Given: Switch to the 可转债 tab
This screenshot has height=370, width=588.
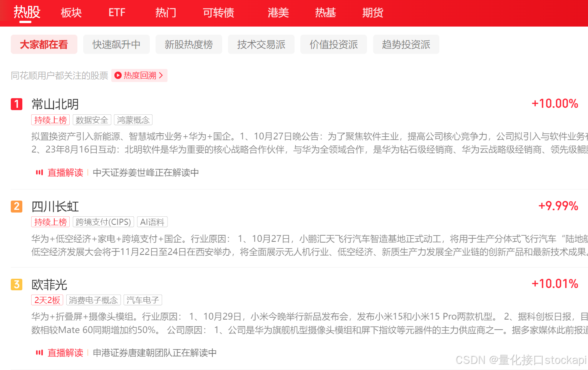Looking at the screenshot, I should 218,13.
